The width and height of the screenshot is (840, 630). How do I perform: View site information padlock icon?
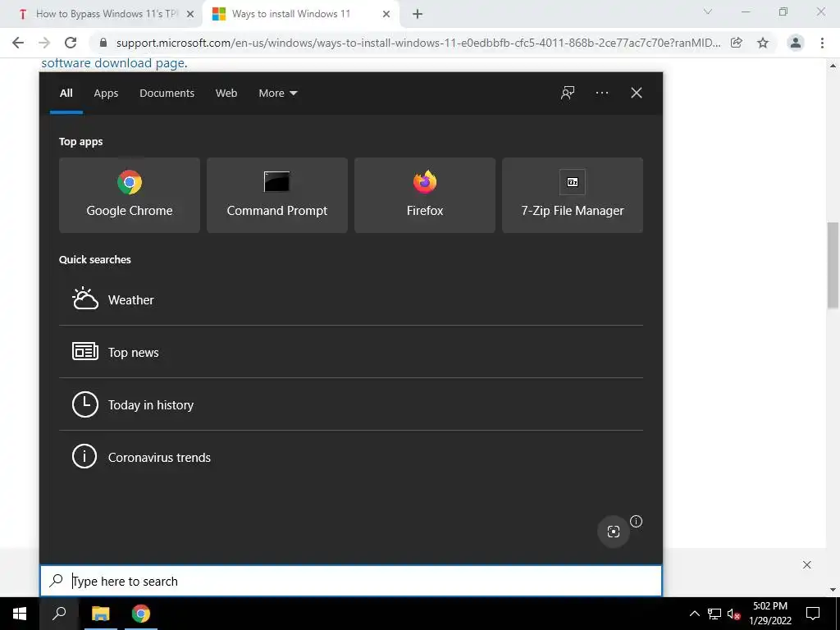103,43
